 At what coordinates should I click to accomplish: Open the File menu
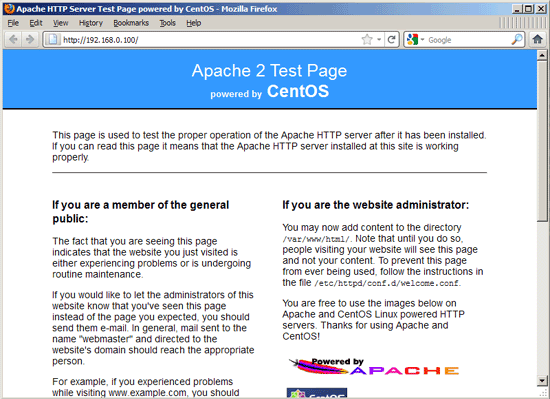tap(13, 23)
